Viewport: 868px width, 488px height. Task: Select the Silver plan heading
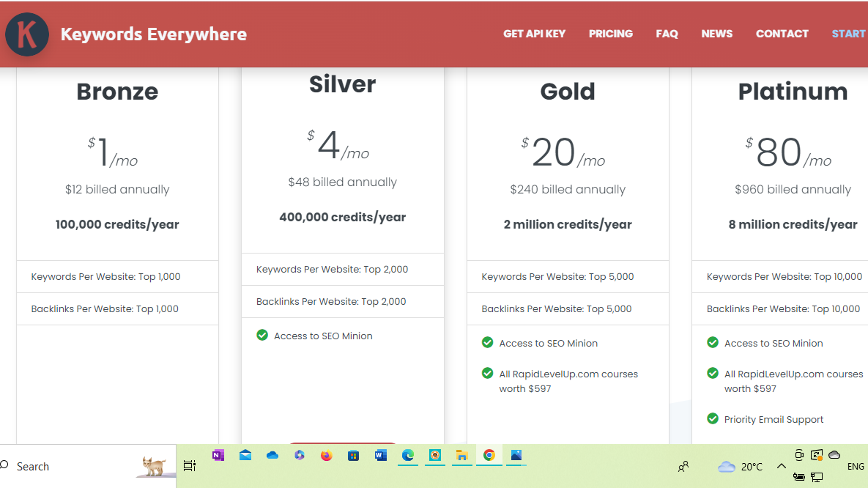click(342, 85)
